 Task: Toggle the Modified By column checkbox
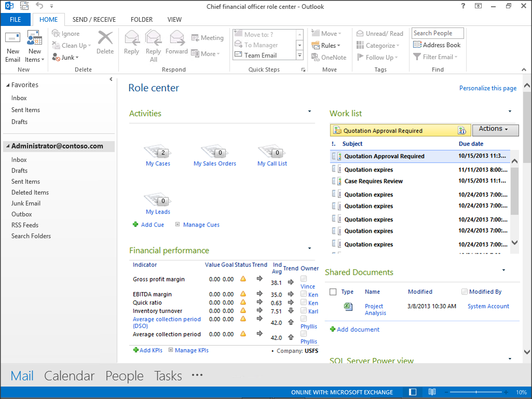[465, 292]
